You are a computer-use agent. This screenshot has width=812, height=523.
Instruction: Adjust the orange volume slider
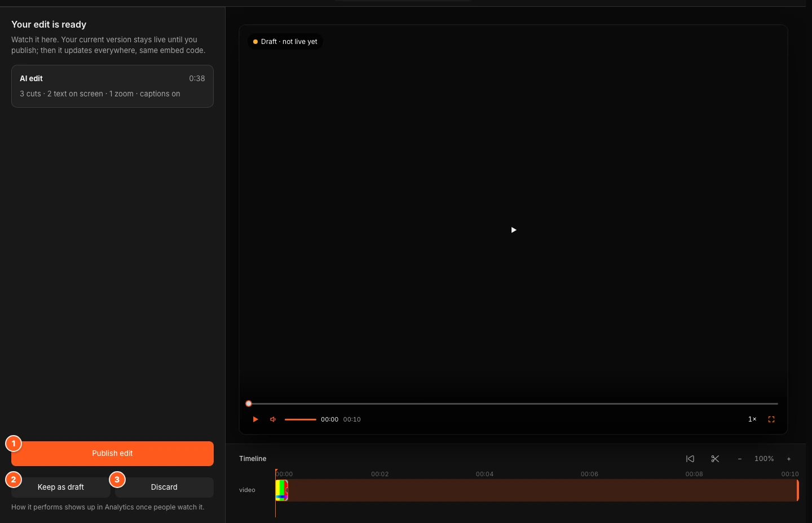tap(301, 419)
